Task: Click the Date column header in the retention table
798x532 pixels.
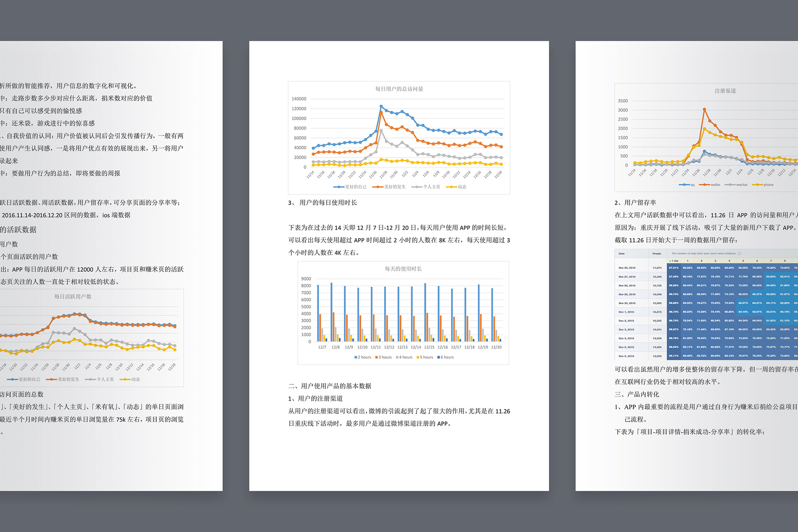Action: [621, 254]
